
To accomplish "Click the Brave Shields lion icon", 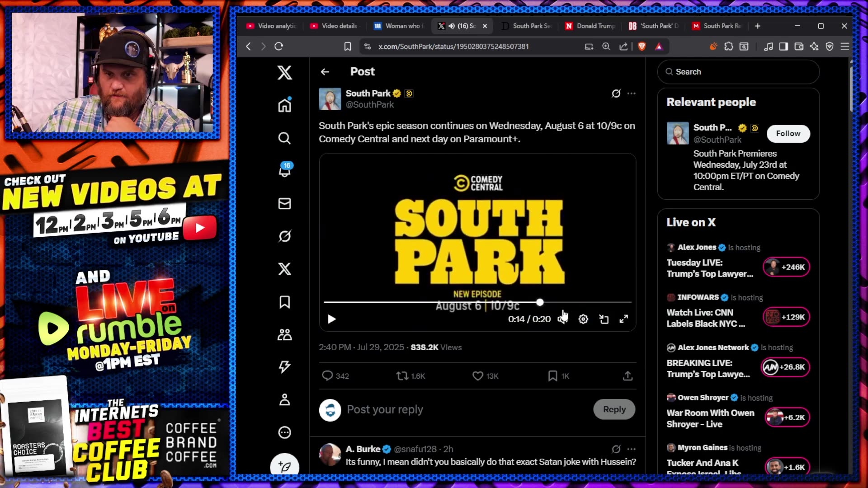I will click(x=642, y=46).
